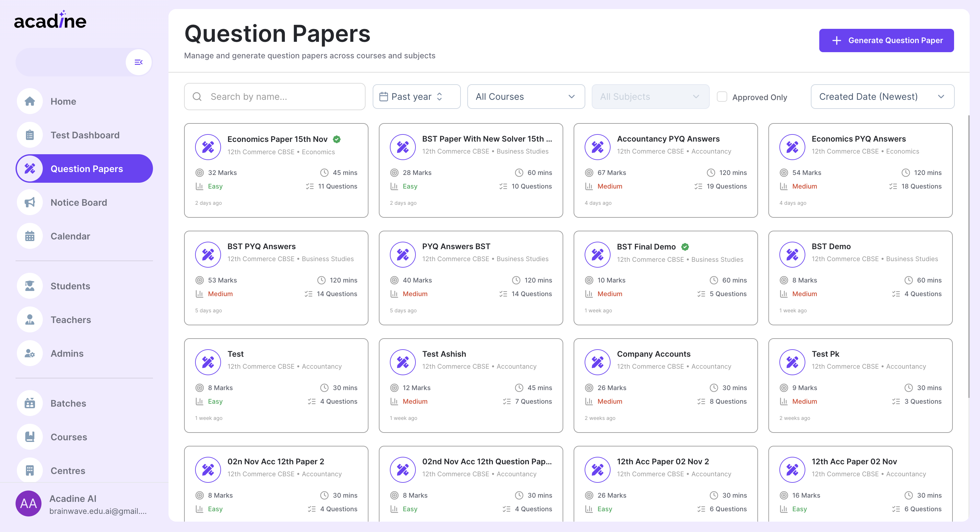This screenshot has height=532, width=980.
Task: Open the Test Dashboard from sidebar
Action: pos(85,134)
